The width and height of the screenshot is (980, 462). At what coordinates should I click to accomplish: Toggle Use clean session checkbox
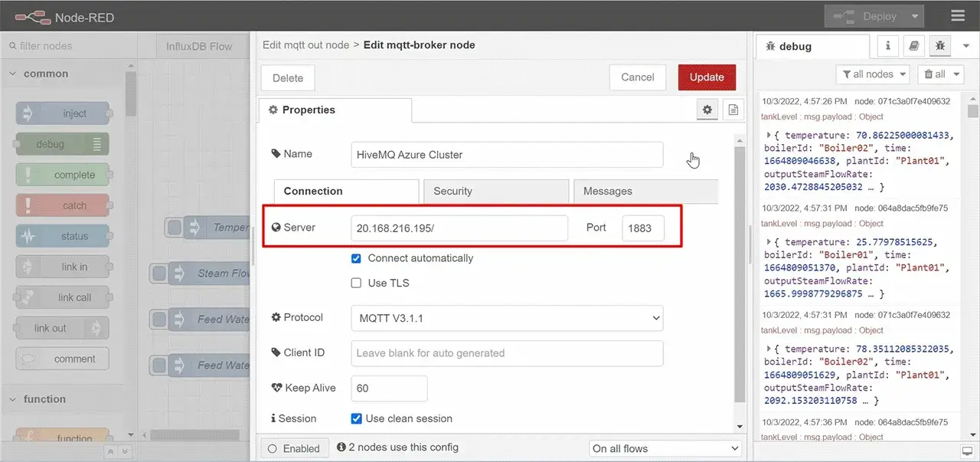[x=356, y=418]
